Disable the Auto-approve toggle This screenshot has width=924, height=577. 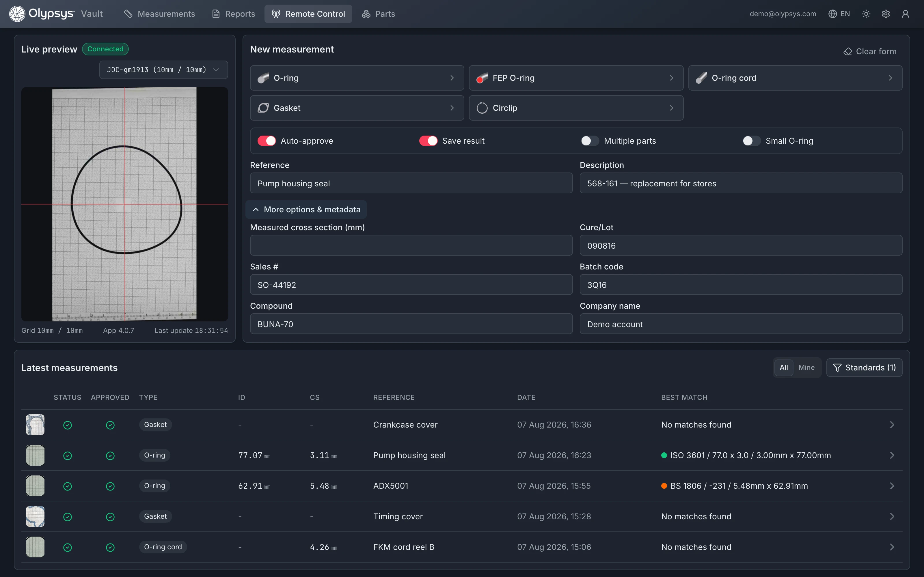click(x=267, y=141)
